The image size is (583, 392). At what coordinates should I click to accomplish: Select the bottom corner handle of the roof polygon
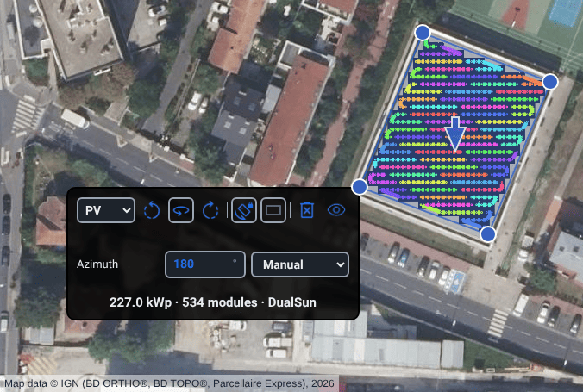(x=488, y=234)
